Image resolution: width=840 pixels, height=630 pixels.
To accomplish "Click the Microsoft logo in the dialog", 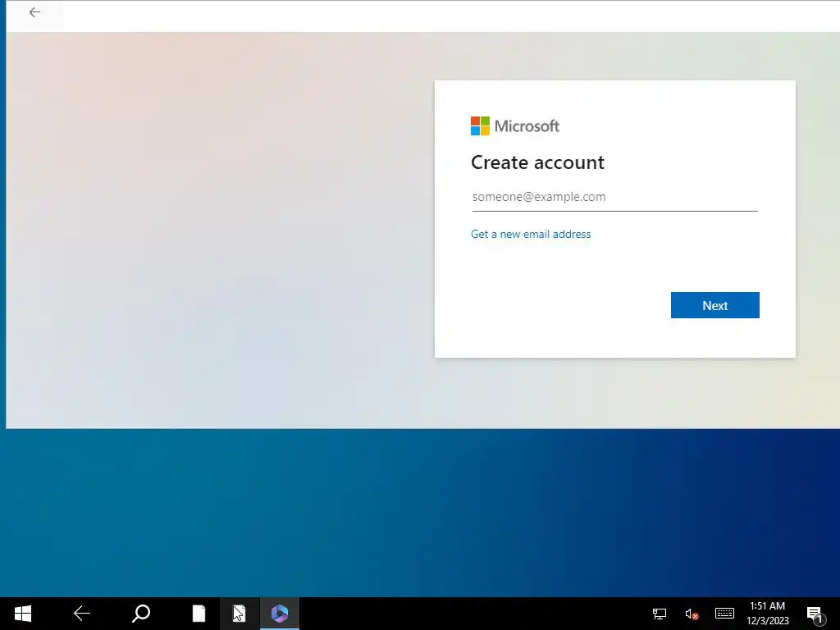I will point(515,126).
